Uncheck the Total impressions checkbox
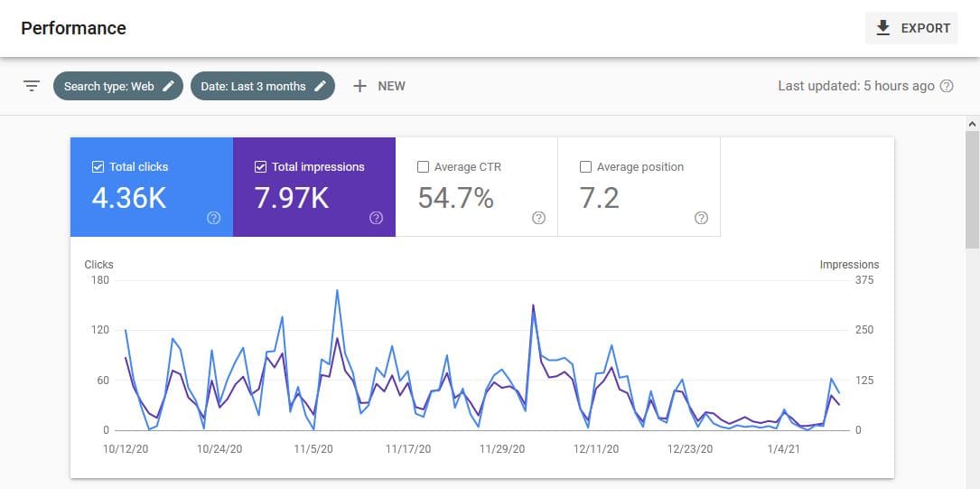Image resolution: width=980 pixels, height=489 pixels. [x=261, y=167]
